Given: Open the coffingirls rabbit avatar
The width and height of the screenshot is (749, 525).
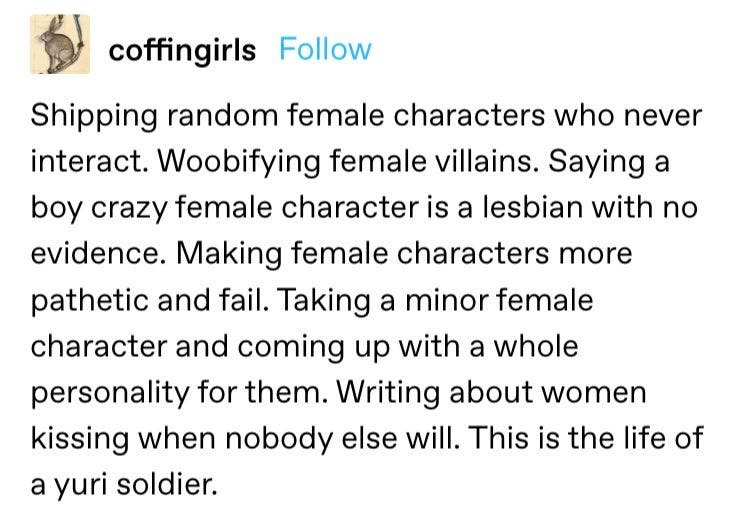Looking at the screenshot, I should pyautogui.click(x=60, y=44).
